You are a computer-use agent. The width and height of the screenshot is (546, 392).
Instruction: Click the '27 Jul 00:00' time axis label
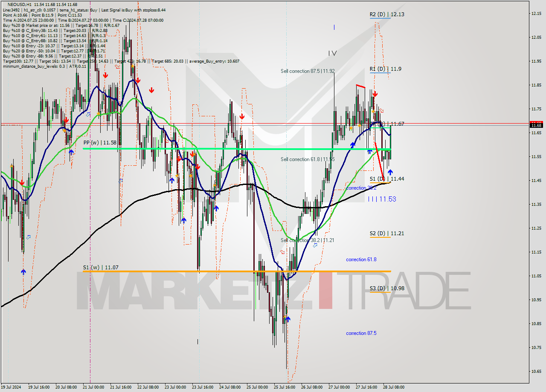coord(339,387)
